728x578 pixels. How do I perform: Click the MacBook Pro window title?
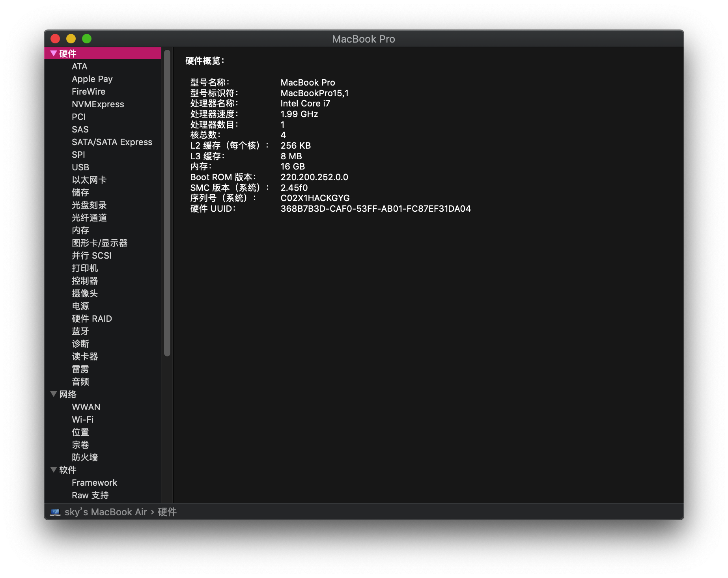pyautogui.click(x=364, y=39)
